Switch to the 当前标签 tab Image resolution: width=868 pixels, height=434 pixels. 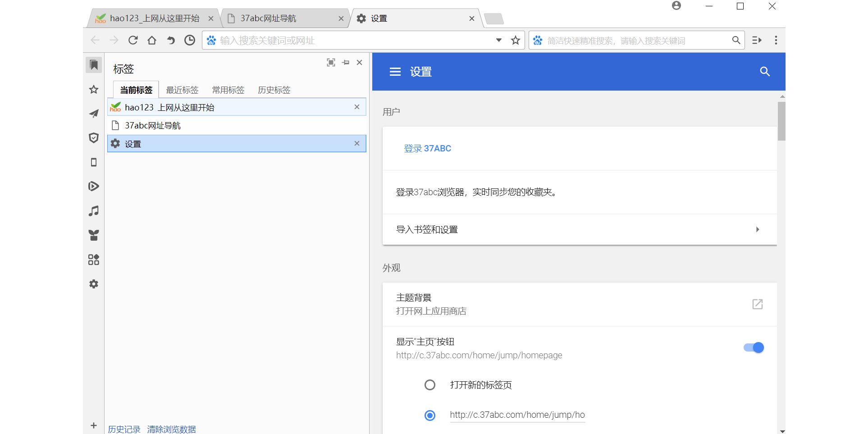(x=136, y=90)
